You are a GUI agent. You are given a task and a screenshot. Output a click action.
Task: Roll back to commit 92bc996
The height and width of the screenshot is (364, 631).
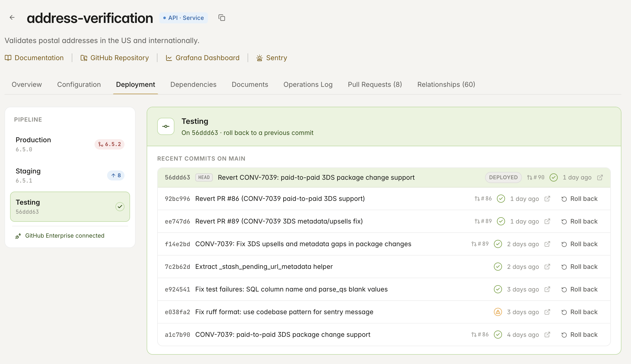pos(579,199)
